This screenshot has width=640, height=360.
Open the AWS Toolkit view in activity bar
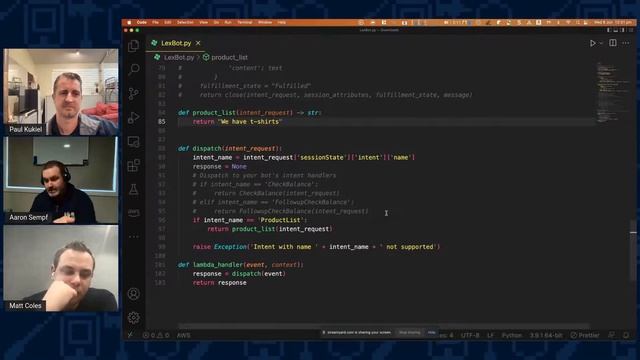tap(133, 213)
